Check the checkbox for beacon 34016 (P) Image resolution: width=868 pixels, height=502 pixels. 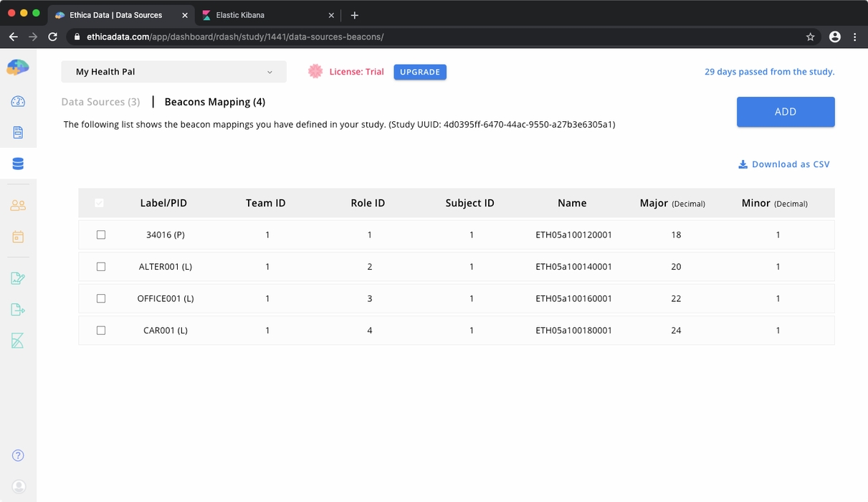click(100, 235)
